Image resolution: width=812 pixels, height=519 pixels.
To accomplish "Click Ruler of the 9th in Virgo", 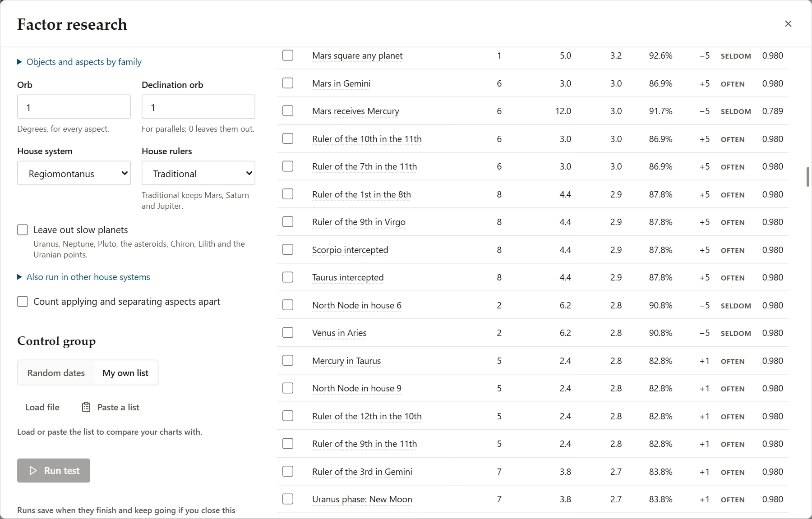I will 359,222.
